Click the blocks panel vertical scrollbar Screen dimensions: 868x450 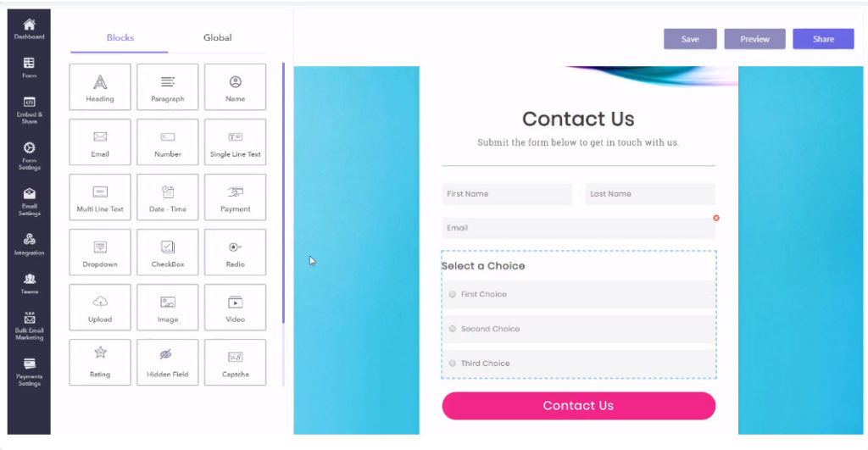point(283,193)
